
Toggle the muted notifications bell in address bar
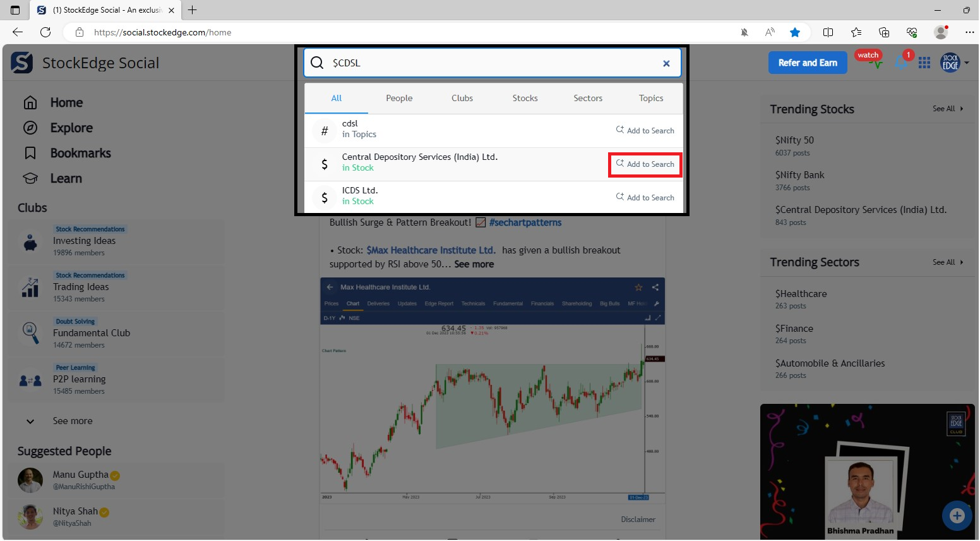point(744,32)
